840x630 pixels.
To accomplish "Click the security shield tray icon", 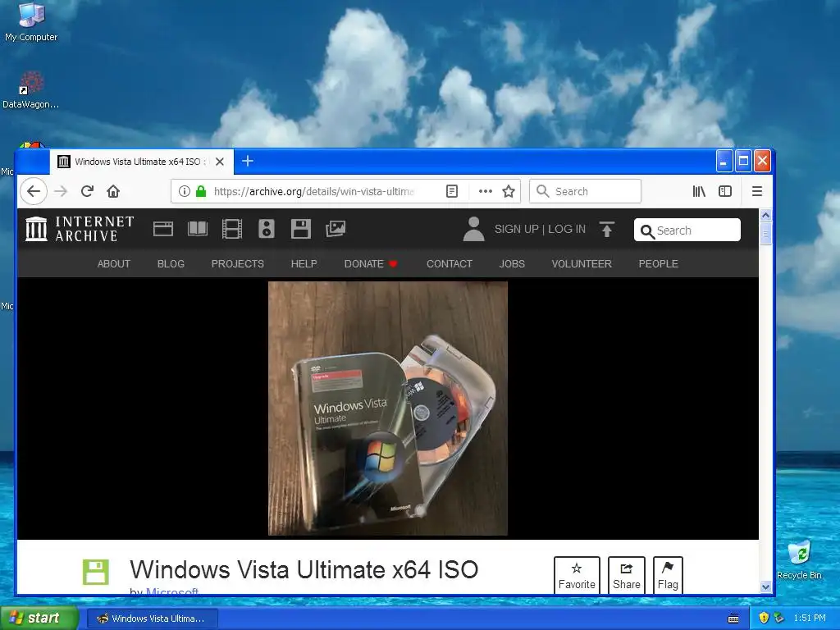I will 764,619.
